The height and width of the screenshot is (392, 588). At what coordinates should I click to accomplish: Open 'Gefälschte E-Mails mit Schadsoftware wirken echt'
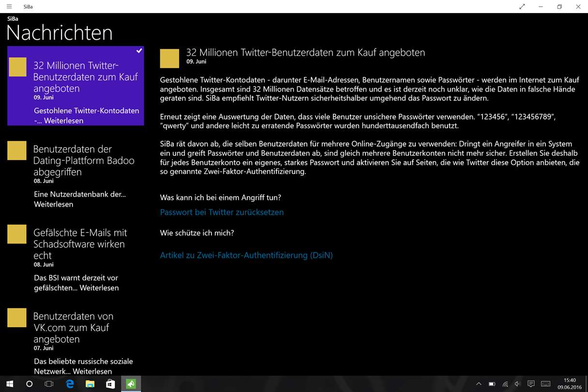(80, 244)
